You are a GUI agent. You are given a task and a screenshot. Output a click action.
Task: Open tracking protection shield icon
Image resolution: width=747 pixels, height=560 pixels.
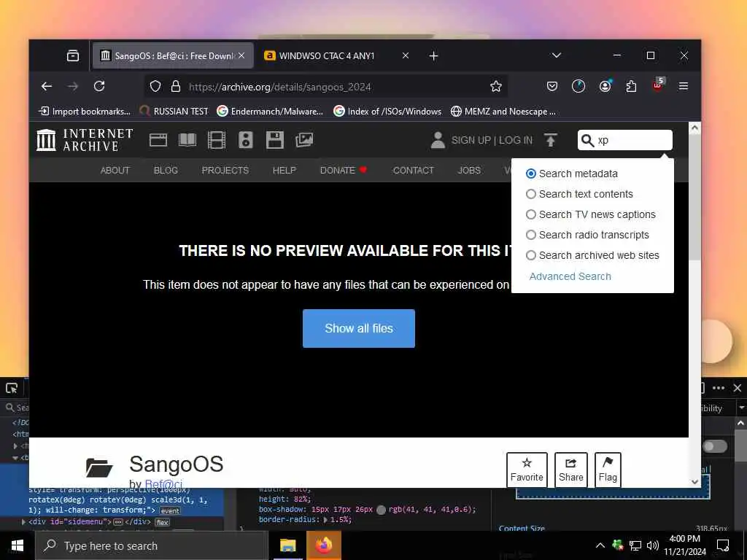155,86
